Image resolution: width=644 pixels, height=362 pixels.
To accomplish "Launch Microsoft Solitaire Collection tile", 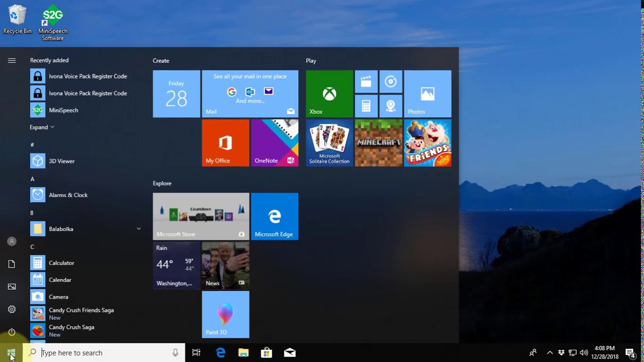I will pos(330,143).
